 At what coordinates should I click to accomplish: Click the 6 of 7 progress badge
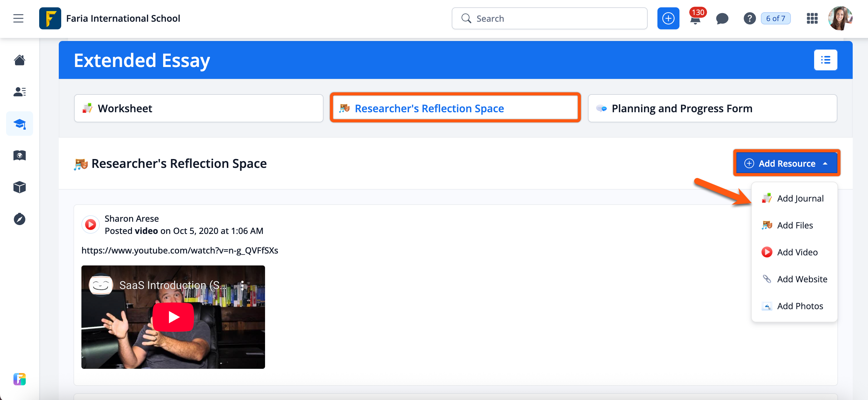coord(775,19)
